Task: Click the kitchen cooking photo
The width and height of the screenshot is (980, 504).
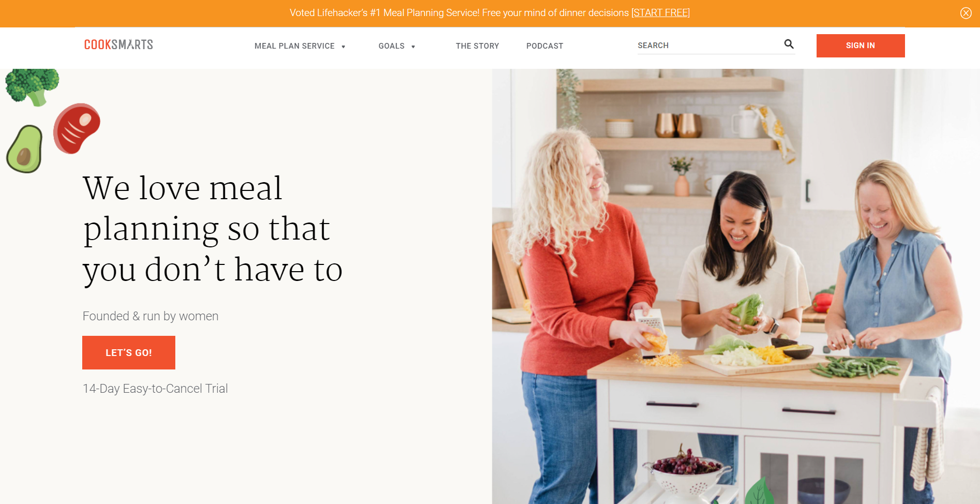Action: tap(736, 286)
